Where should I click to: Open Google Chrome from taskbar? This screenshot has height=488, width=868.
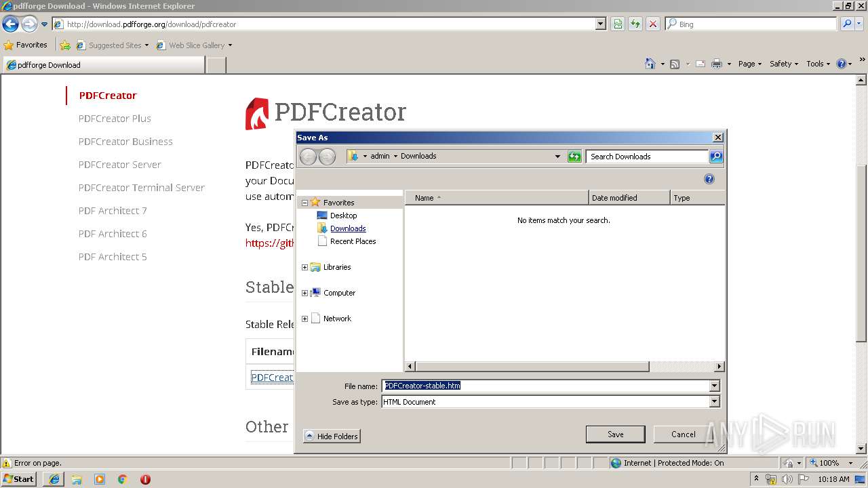(123, 479)
